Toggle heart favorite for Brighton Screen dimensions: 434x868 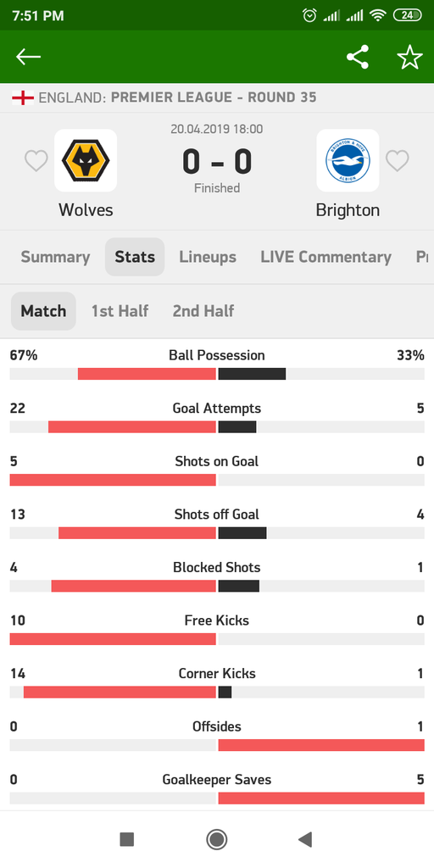coord(397,161)
